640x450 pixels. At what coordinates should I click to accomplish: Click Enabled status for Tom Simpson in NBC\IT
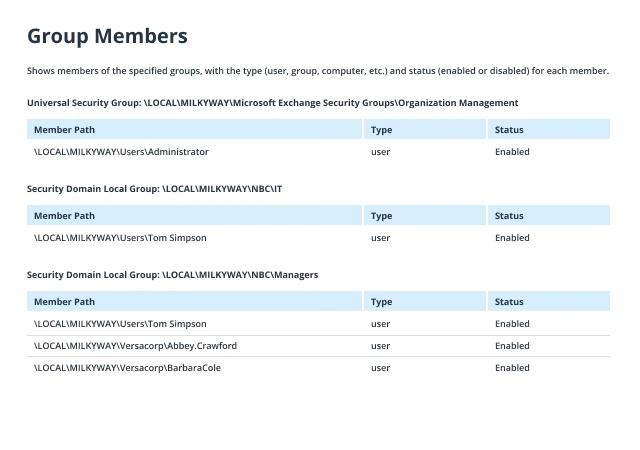click(512, 238)
